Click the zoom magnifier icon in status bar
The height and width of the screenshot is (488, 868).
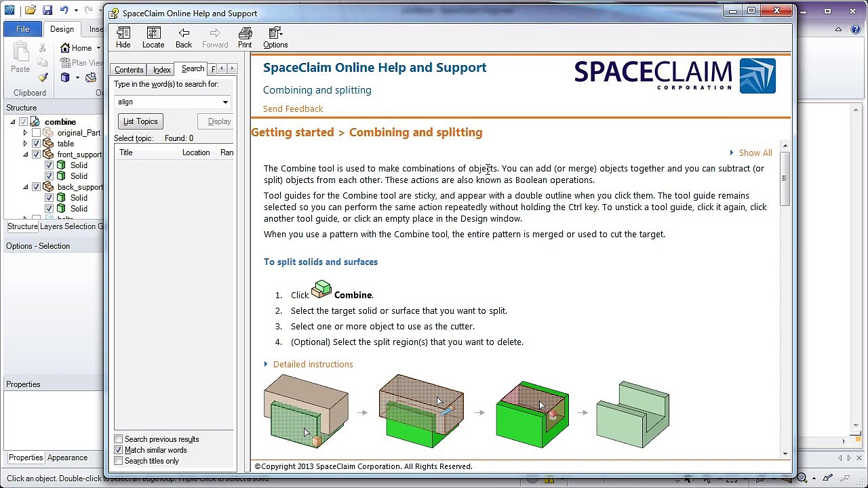pyautogui.click(x=804, y=478)
